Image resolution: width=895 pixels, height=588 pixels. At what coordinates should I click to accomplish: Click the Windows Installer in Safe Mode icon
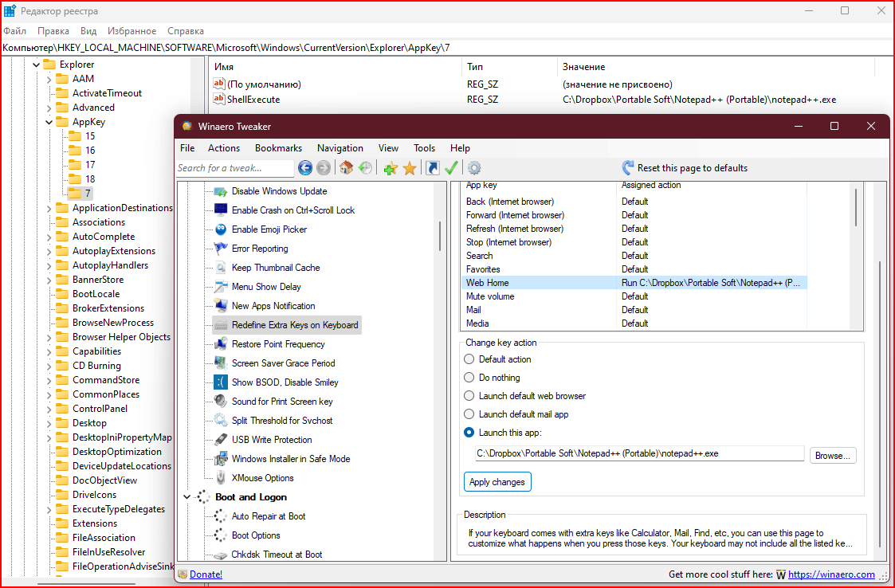[x=221, y=459]
